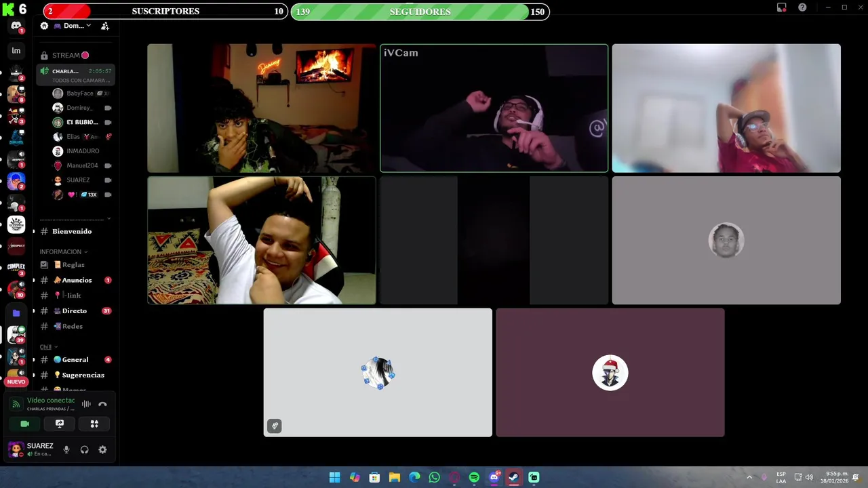Select Elias in voice participants
The width and height of the screenshot is (868, 488).
[82, 137]
